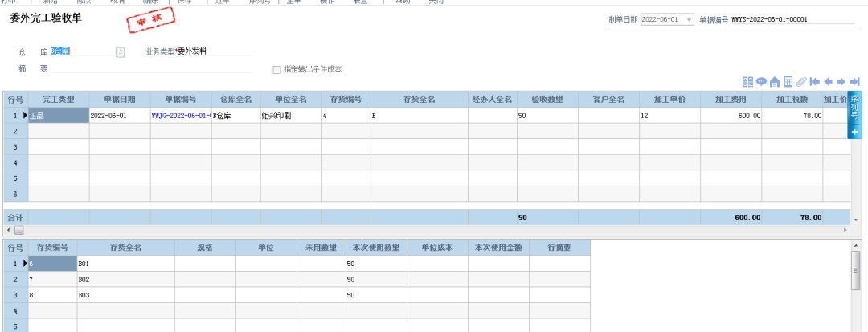Open the 单据编号 link WWJG-2022-06-01
The width and height of the screenshot is (868, 332).
(180, 116)
